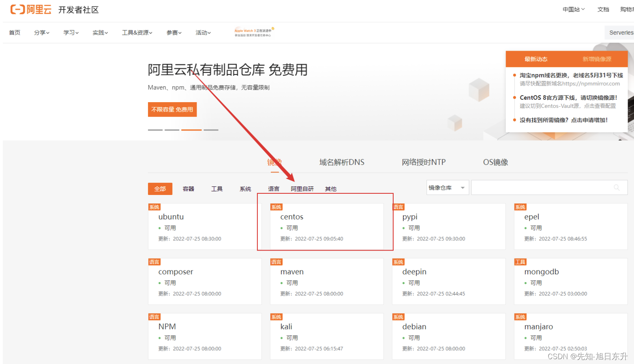Select the 全部 category filter
This screenshot has height=364, width=634.
[x=160, y=189]
